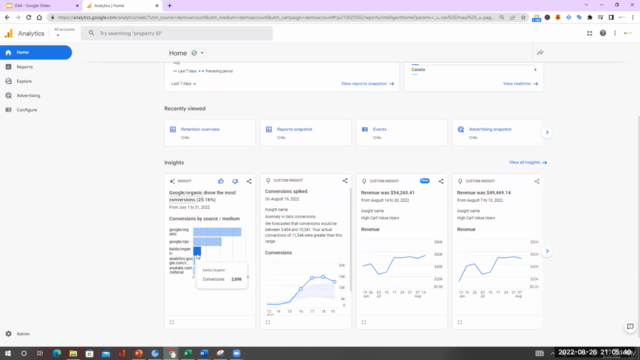Share the Revenue was $49,469.14 insight
640x360 pixels.
click(537, 181)
